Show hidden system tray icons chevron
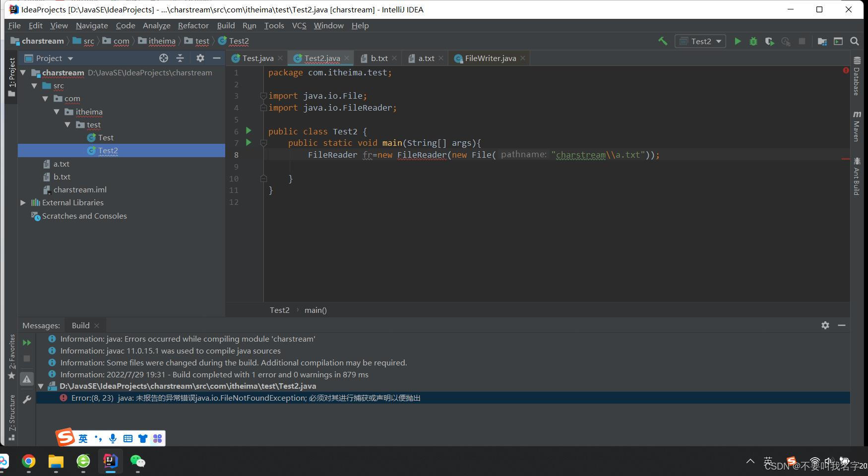This screenshot has width=868, height=476. pos(750,462)
